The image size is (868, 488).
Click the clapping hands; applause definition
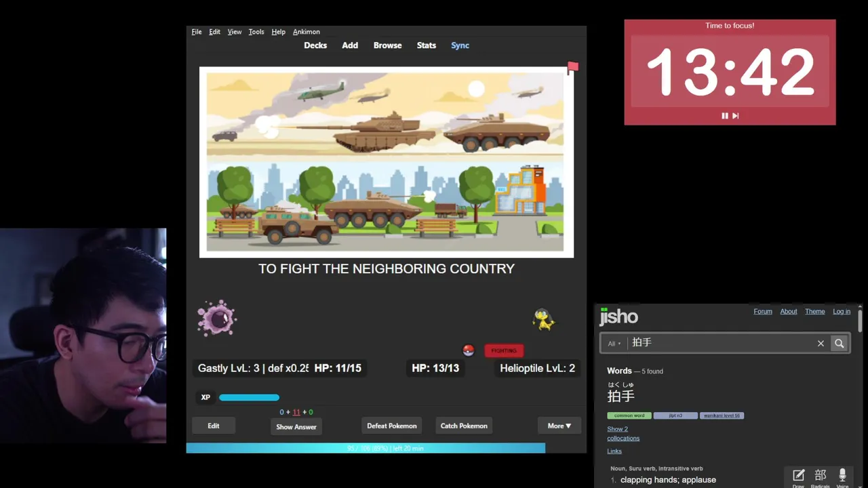(668, 480)
